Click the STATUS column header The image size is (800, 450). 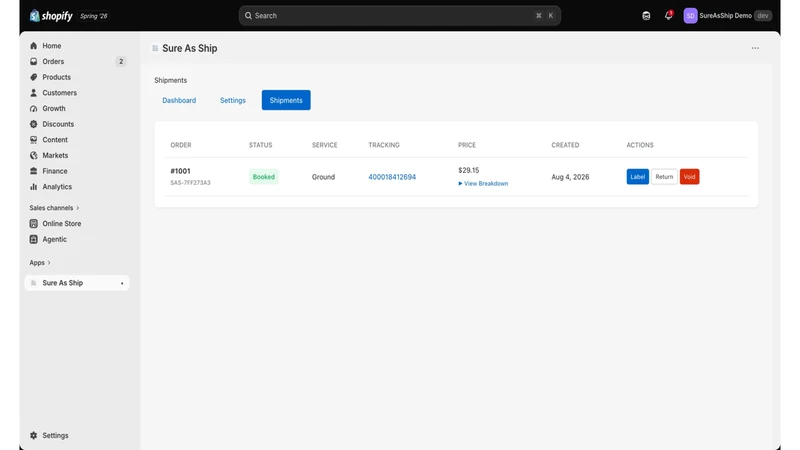coord(260,145)
